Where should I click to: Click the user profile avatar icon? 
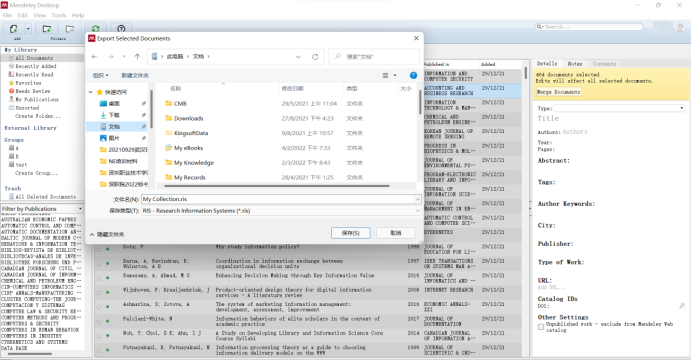(680, 27)
